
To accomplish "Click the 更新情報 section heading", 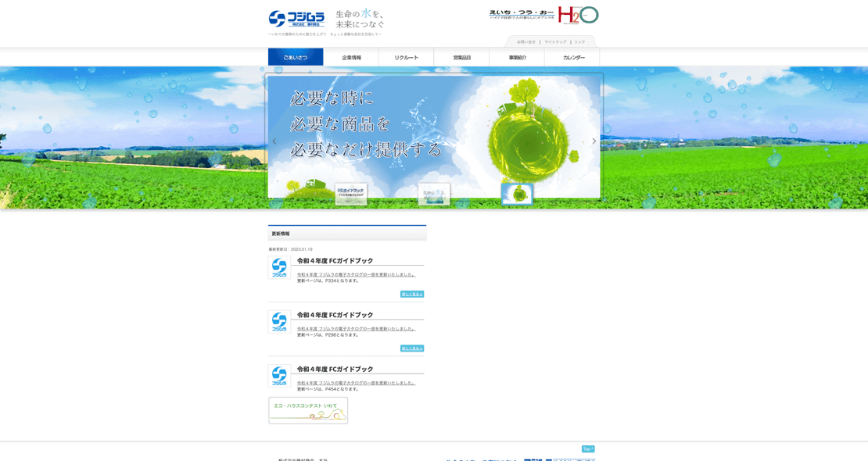I will (x=347, y=234).
